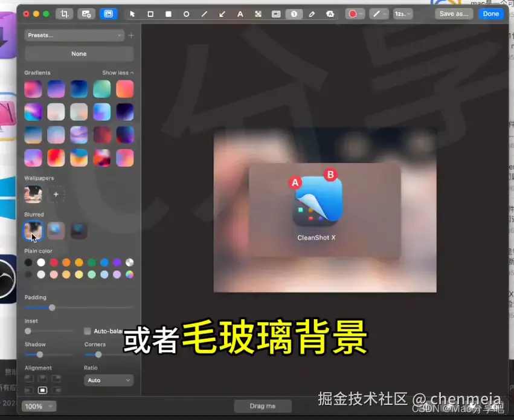514x420 pixels.
Task: Click the add wallpaper plus icon
Action: click(56, 194)
